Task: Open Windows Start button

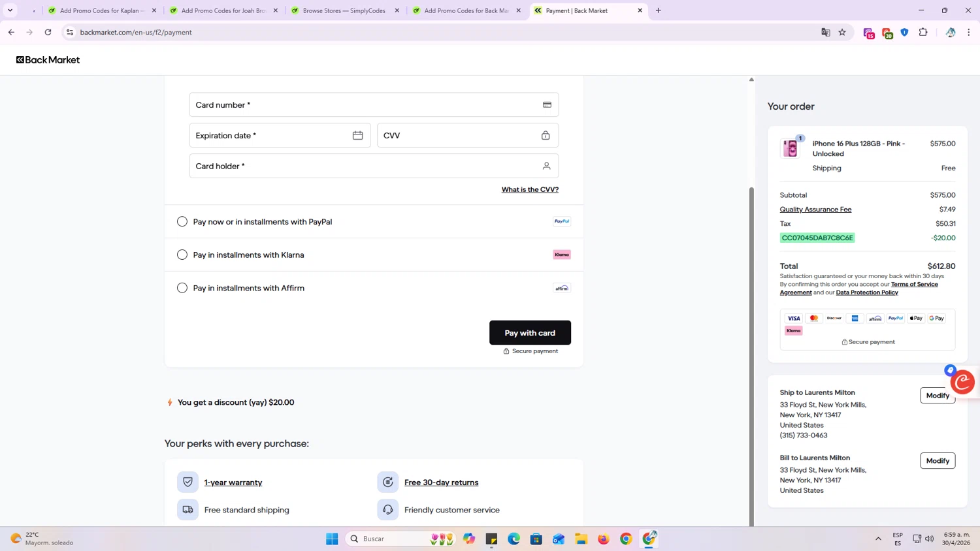Action: point(332,539)
